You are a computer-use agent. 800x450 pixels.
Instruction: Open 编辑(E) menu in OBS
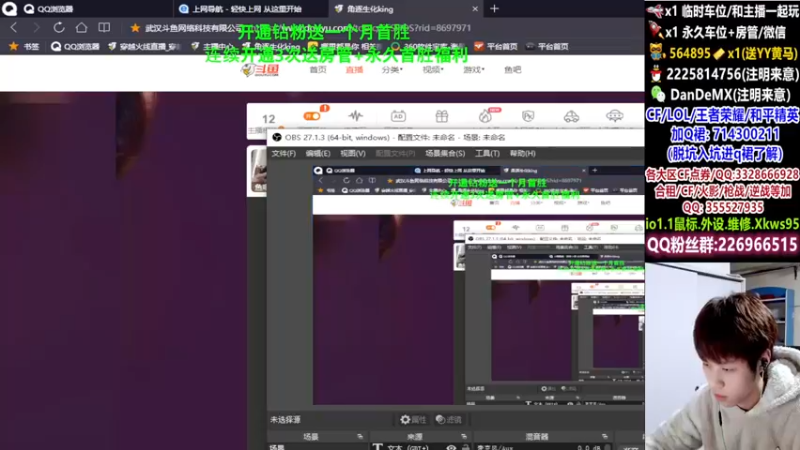[x=318, y=153]
